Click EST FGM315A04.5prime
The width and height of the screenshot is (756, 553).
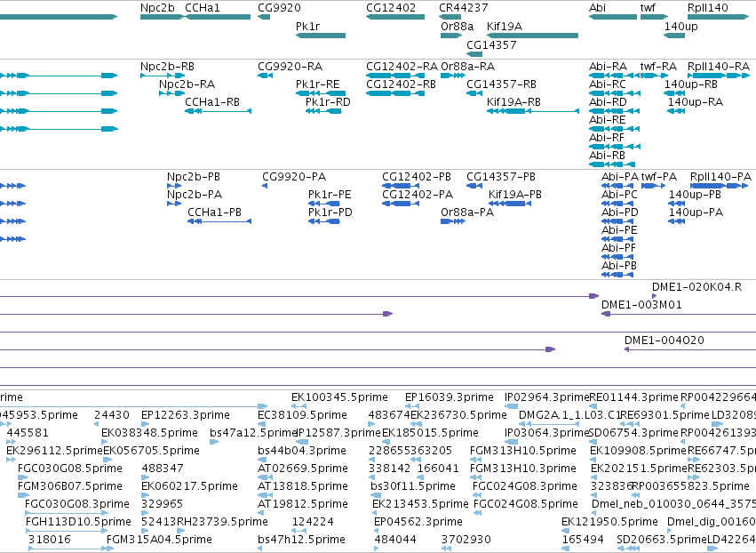tap(110, 549)
